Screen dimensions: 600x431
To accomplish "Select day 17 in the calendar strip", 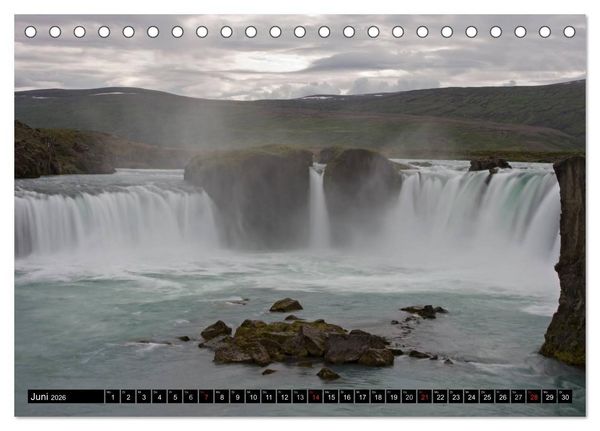I will [362, 397].
